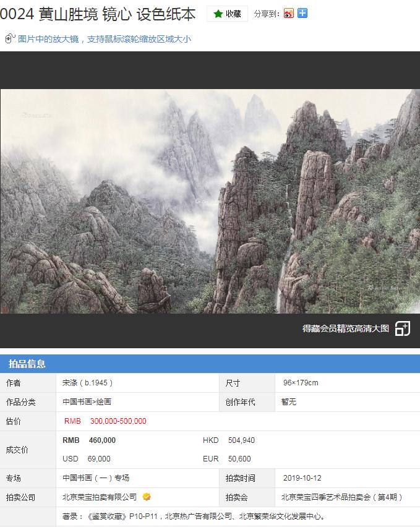The height and width of the screenshot is (527, 420).
Task: Click the 作者 row label
Action: coord(14,383)
